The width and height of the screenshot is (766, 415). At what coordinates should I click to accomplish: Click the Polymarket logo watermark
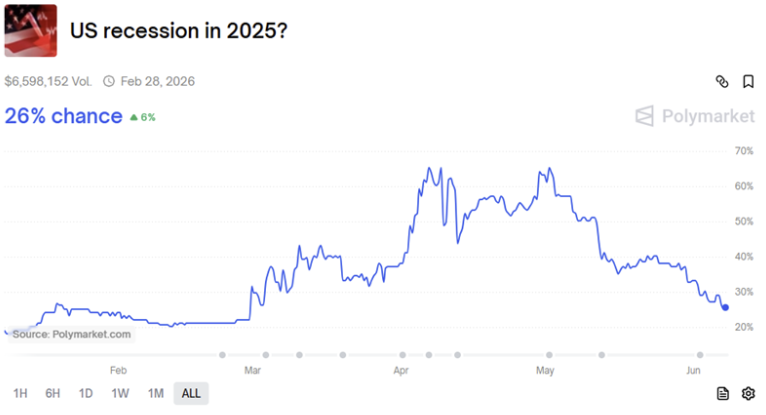[x=695, y=116]
